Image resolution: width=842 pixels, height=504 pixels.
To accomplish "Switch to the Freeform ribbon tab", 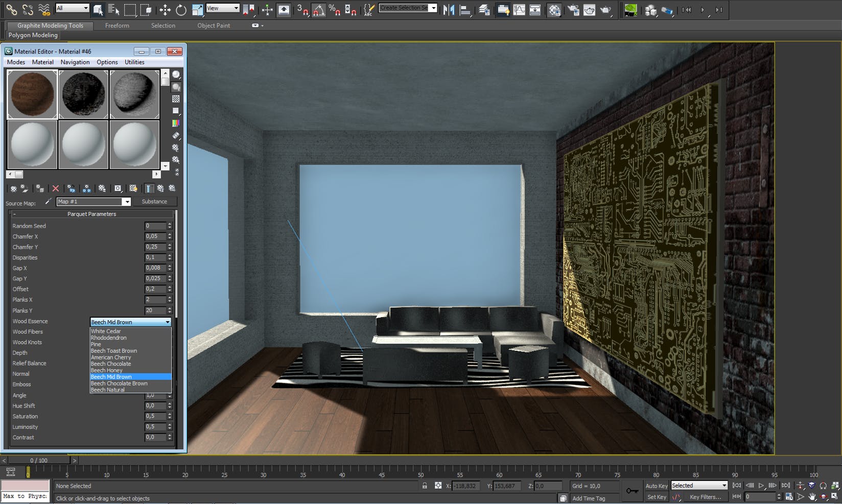I will (x=117, y=26).
